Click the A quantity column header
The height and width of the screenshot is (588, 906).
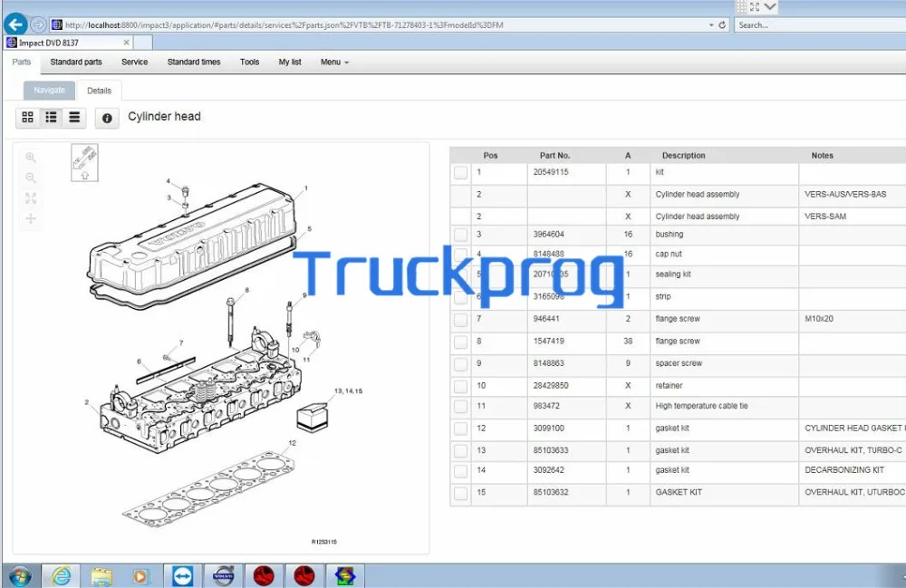click(x=628, y=155)
